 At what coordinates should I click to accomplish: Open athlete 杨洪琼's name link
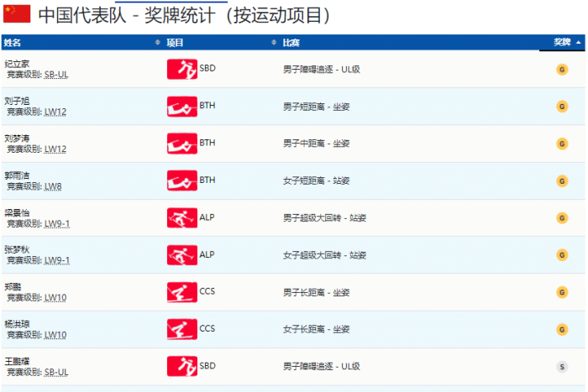click(16, 323)
